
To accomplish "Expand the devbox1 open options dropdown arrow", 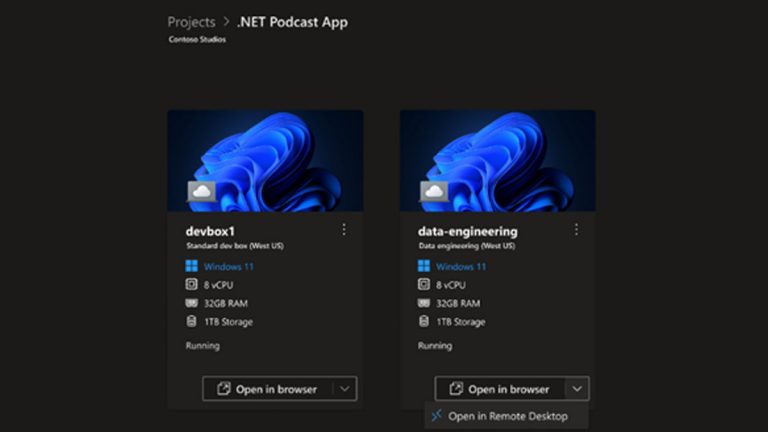I will [345, 389].
